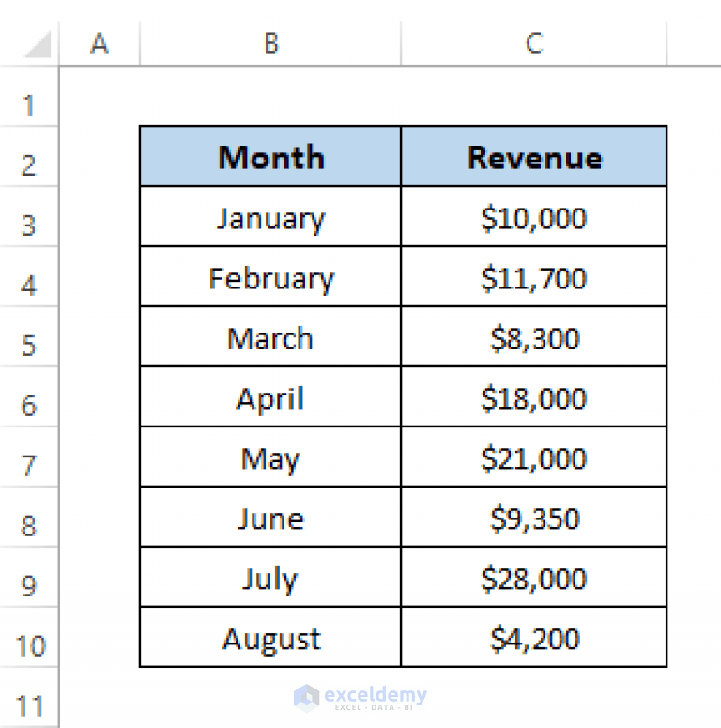721x728 pixels.
Task: Select the $4,200 revenue cell
Action: (534, 637)
